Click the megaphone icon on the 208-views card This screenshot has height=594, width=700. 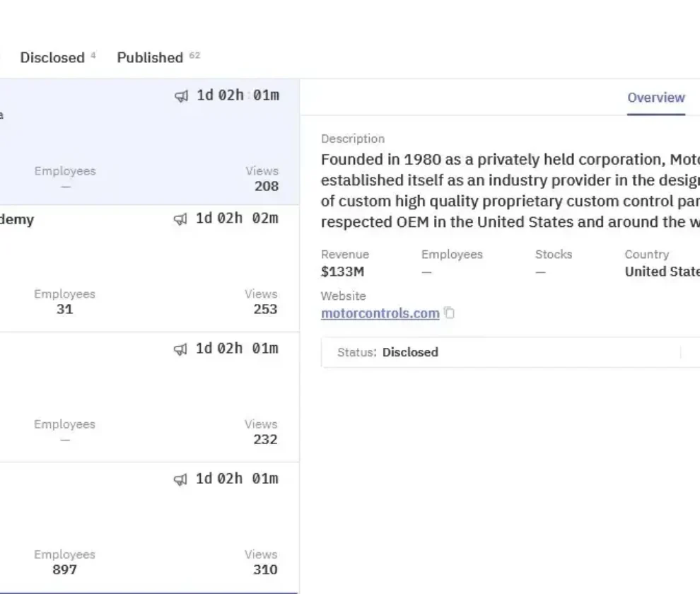[182, 96]
